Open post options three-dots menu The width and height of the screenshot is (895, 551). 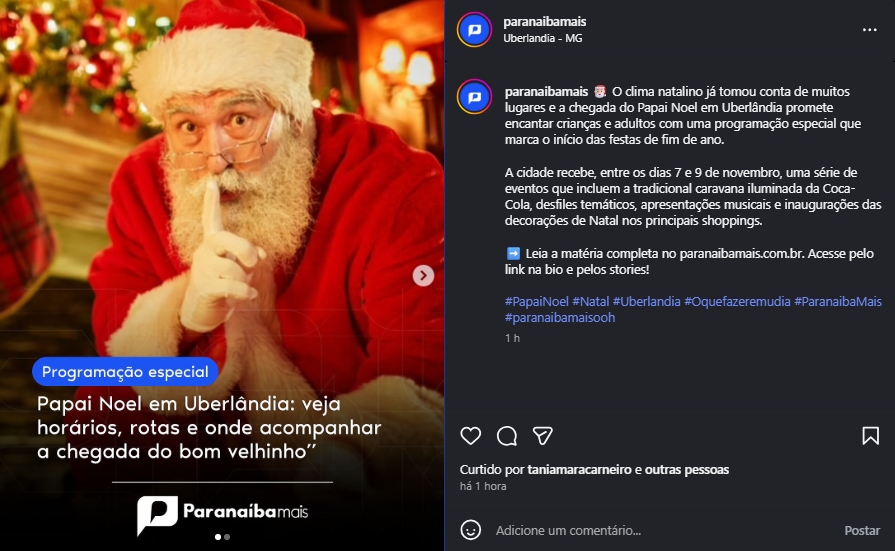click(869, 30)
